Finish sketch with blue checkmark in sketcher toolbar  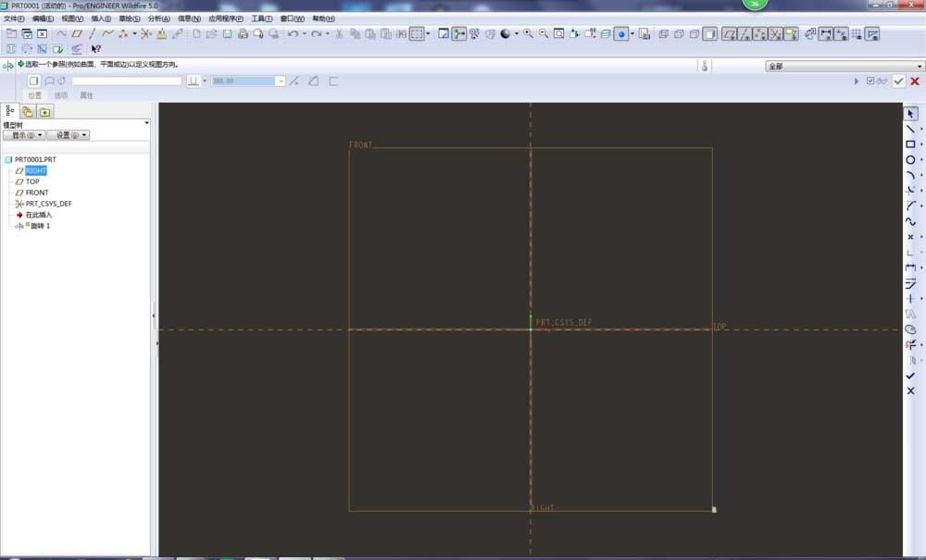[x=910, y=376]
